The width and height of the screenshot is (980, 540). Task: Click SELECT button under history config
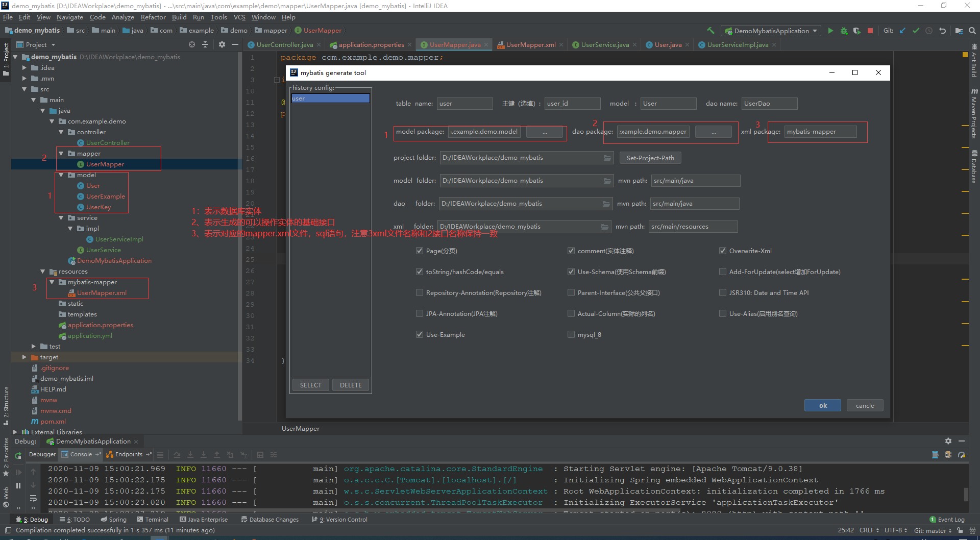(x=311, y=385)
